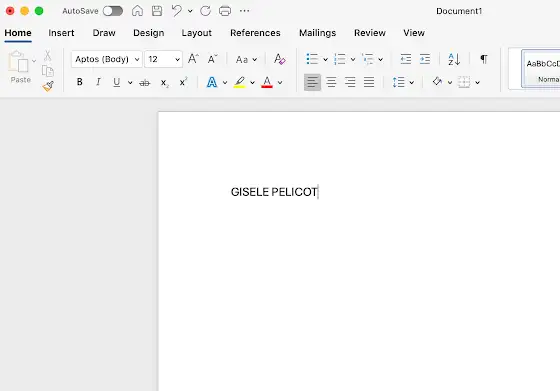Clear all formatting with eraser A
560x391 pixels.
coord(279,59)
